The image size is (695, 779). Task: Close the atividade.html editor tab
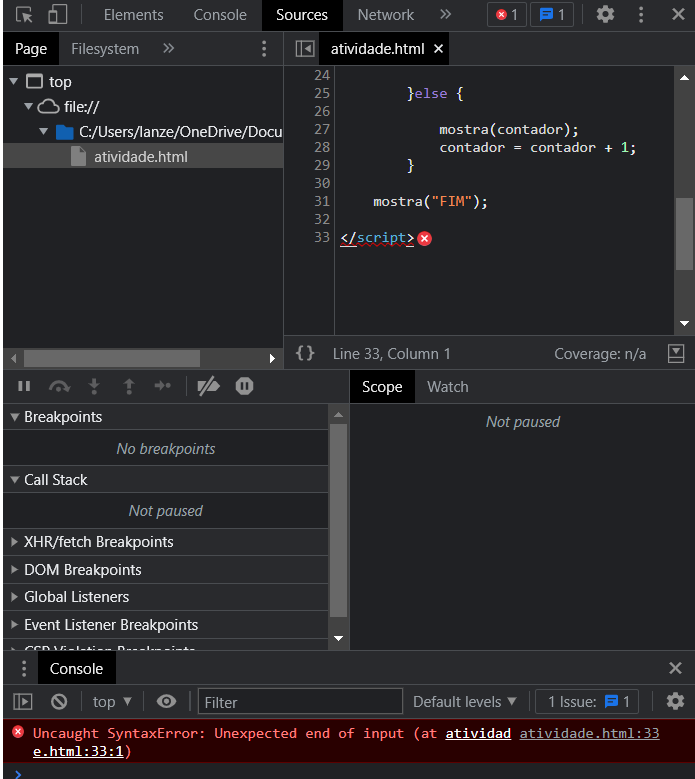438,49
